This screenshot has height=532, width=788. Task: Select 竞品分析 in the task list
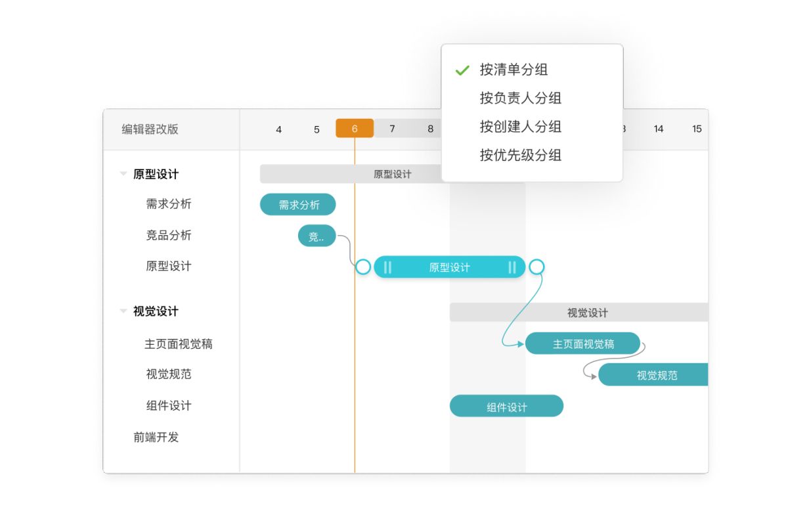coord(169,235)
